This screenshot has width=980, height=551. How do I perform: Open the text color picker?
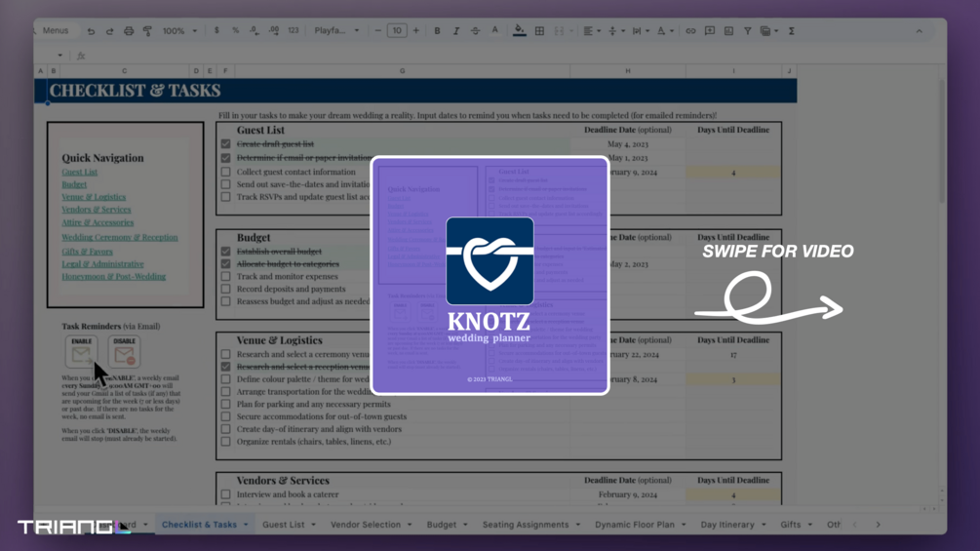coord(495,30)
